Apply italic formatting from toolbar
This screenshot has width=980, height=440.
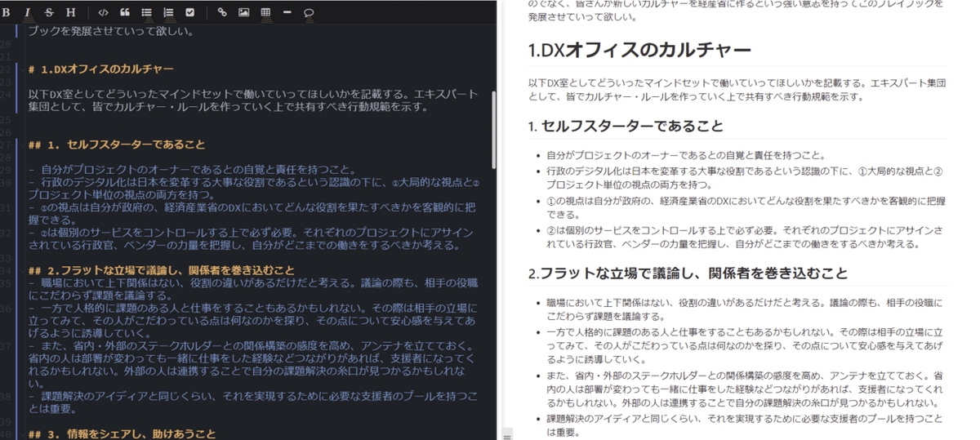[28, 12]
